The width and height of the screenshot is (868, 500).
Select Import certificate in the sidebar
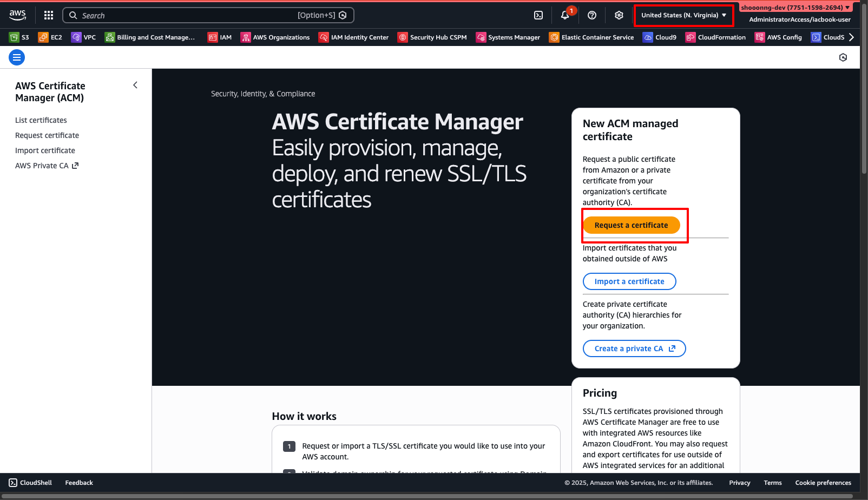pyautogui.click(x=45, y=150)
